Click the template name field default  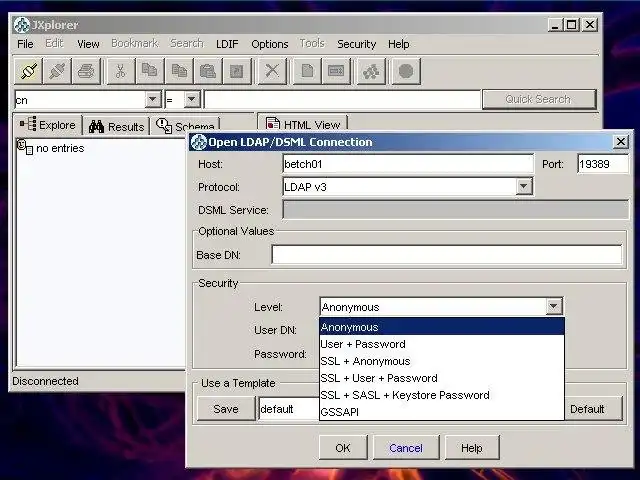point(289,409)
